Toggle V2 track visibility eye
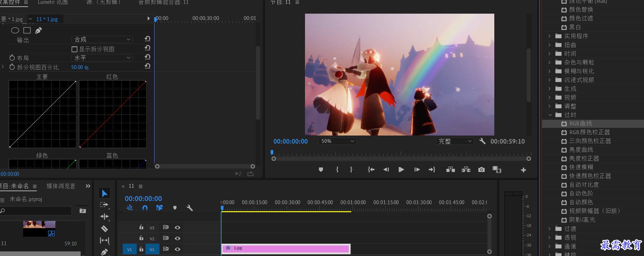This screenshot has height=256, width=644. point(178,238)
